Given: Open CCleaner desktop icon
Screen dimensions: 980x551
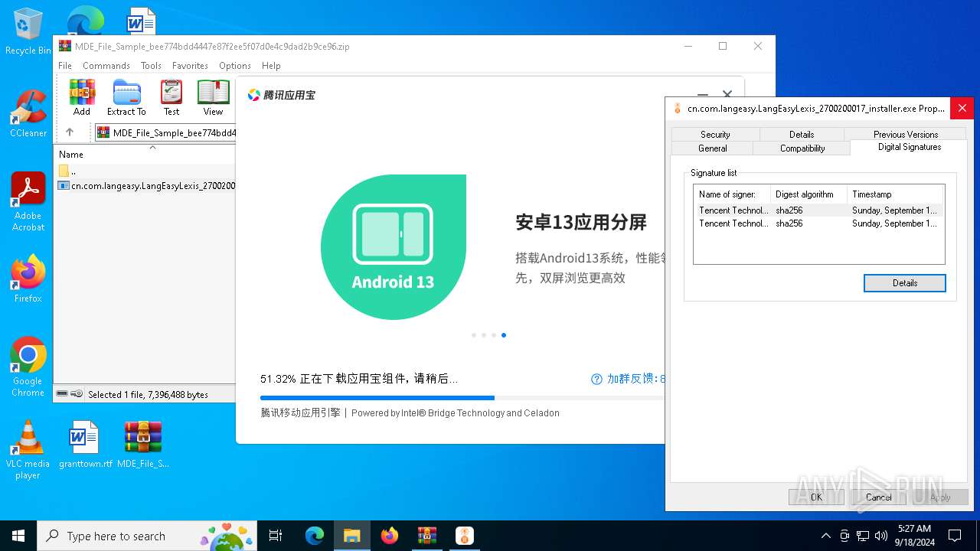Looking at the screenshot, I should [28, 114].
